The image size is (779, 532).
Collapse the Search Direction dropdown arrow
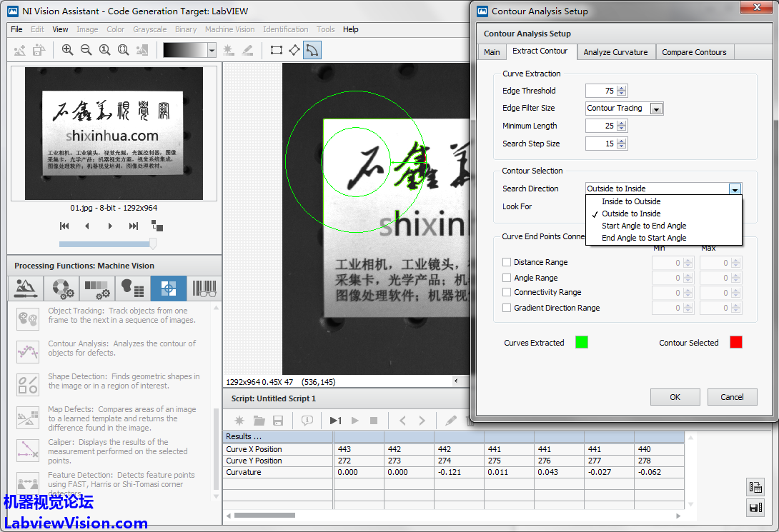click(x=735, y=189)
